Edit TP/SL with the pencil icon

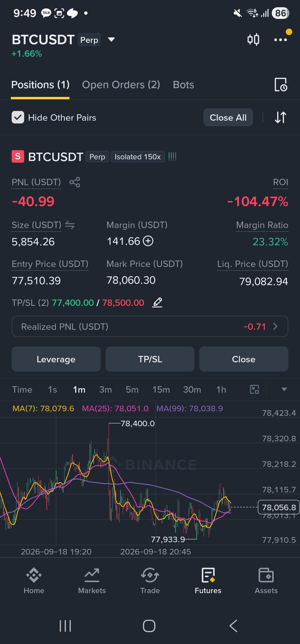[157, 302]
